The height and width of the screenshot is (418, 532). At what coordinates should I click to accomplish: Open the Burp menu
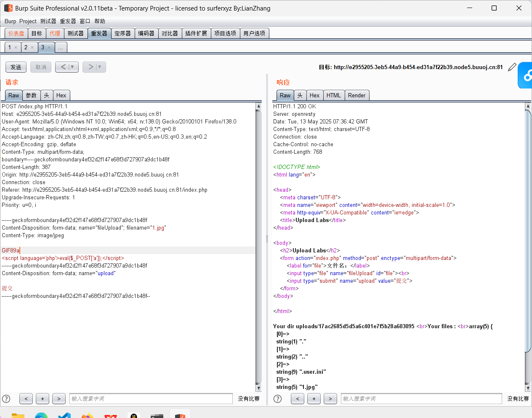[10, 21]
